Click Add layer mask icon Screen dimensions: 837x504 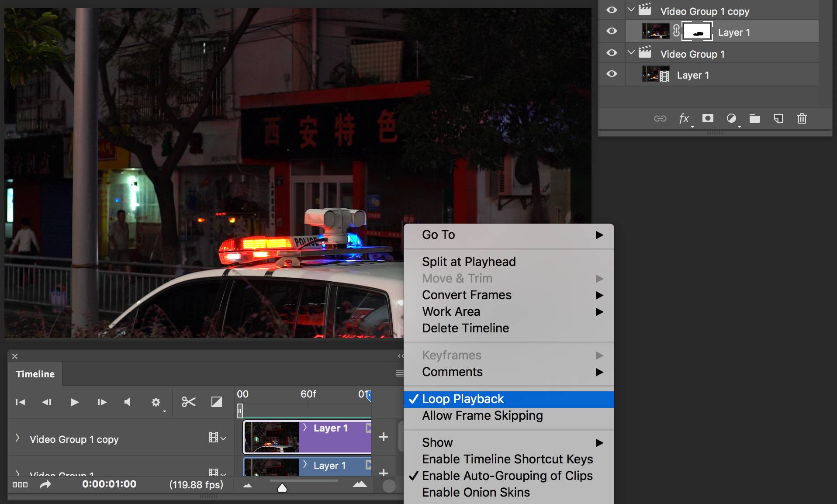tap(708, 118)
